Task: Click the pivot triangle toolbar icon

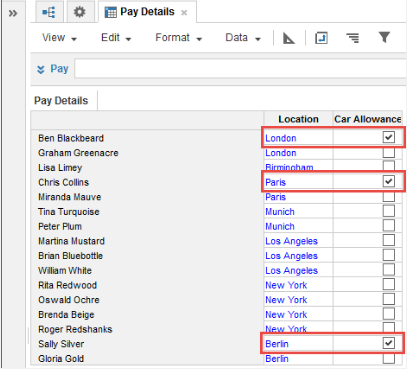Action: click(289, 38)
